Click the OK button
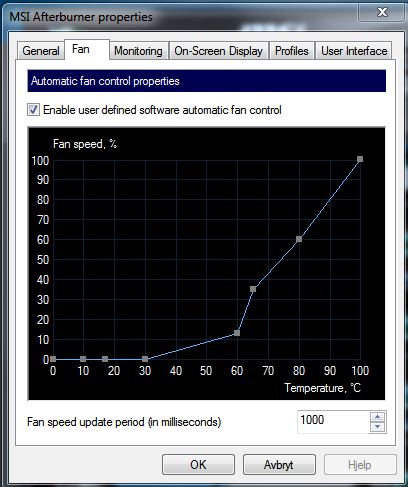 pos(198,465)
